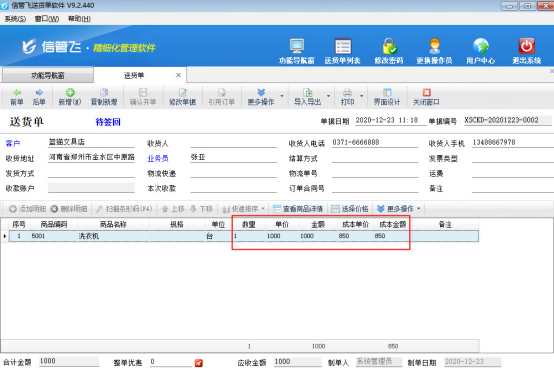Screen dimensions: 554x371
Task: Select the 洗衣机 product row
Action: (244, 236)
